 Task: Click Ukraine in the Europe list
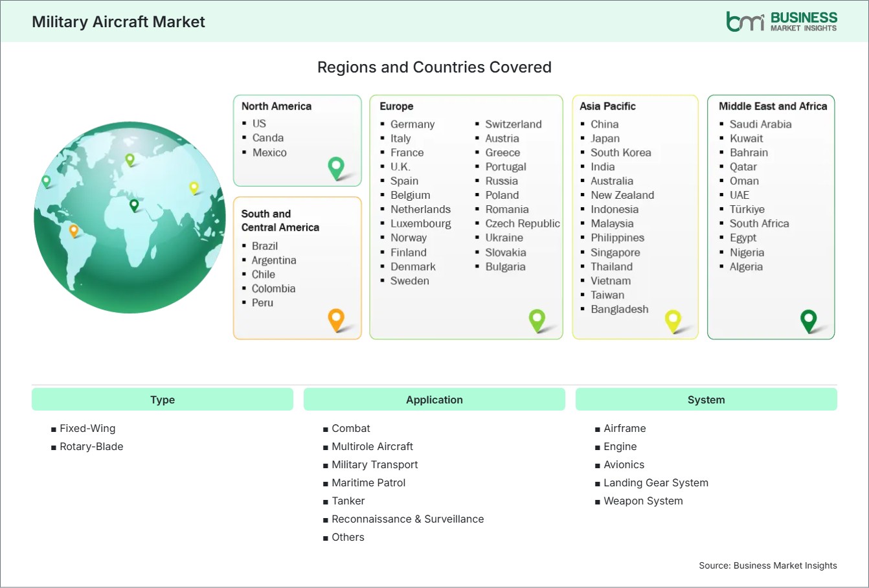504,238
